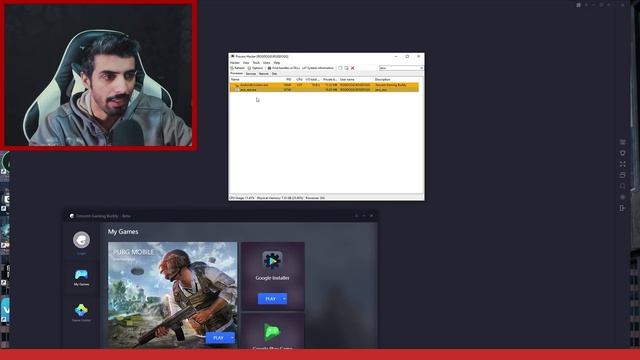Open the Tools menu in Process Hacker
Screen dimensions: 640x360
(256, 63)
